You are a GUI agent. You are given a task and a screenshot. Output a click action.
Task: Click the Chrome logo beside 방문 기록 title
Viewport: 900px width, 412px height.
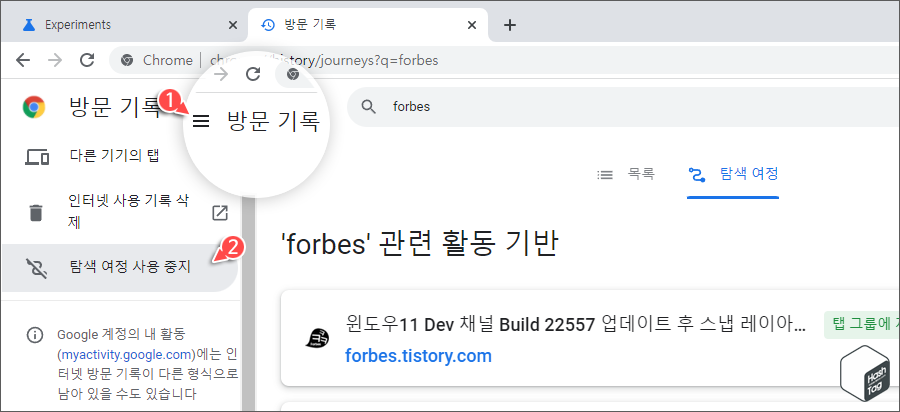point(34,107)
